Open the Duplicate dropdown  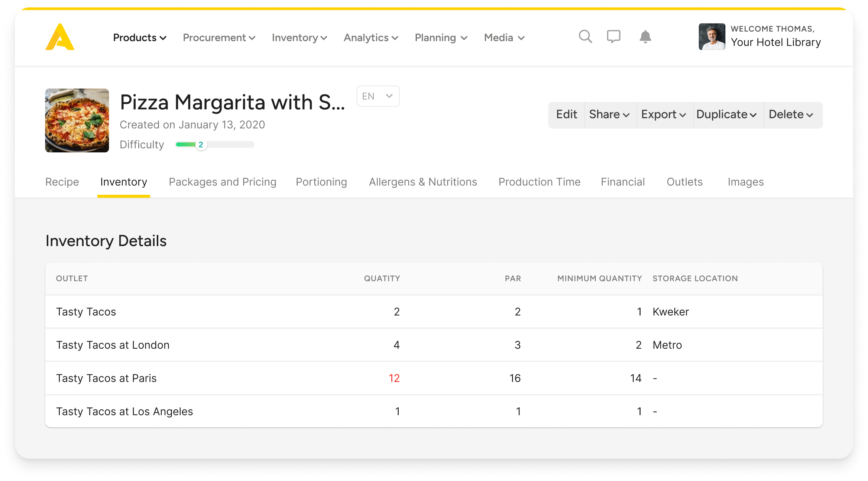coord(726,114)
